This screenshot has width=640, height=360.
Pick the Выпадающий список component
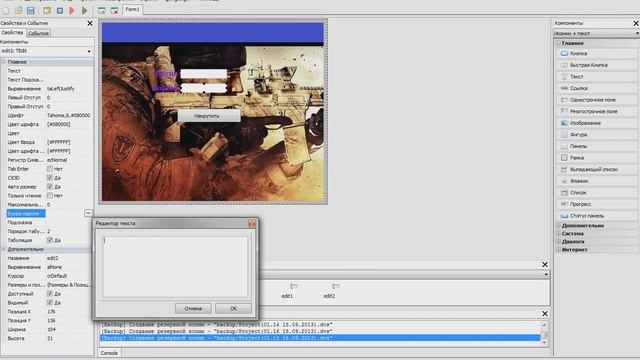coord(597,169)
